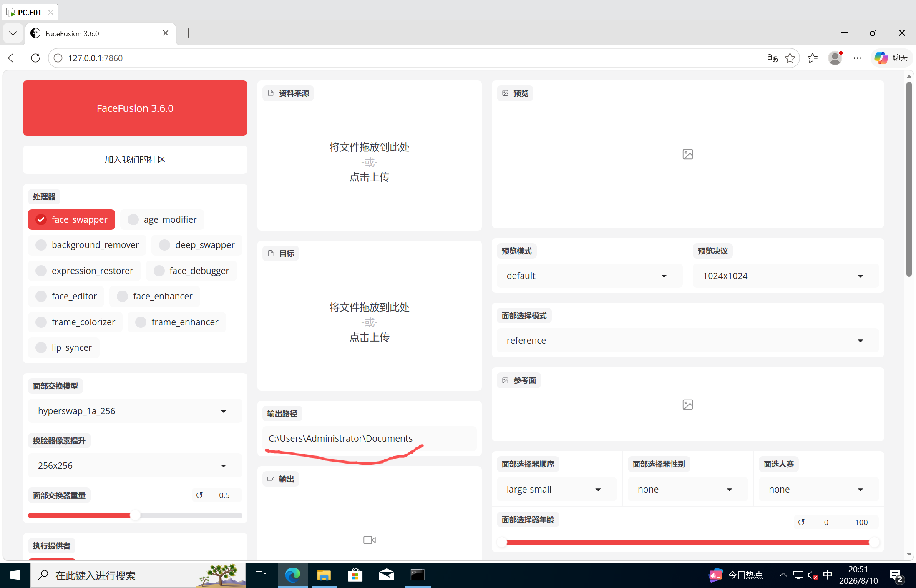916x588 pixels.
Task: Open Microsoft Store from the taskbar
Action: pyautogui.click(x=355, y=575)
